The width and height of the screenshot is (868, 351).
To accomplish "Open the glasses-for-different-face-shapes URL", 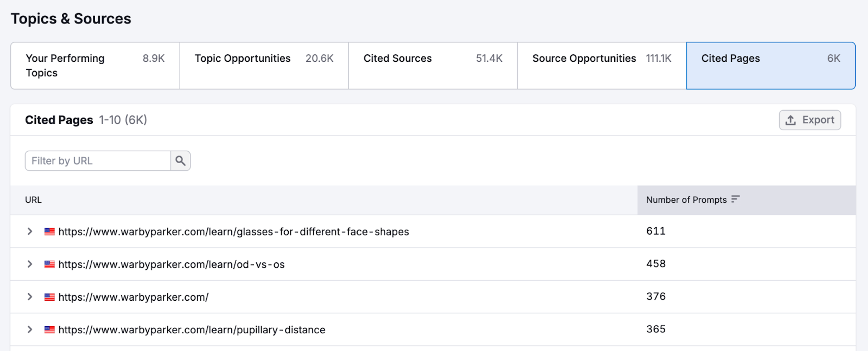I will (x=234, y=232).
